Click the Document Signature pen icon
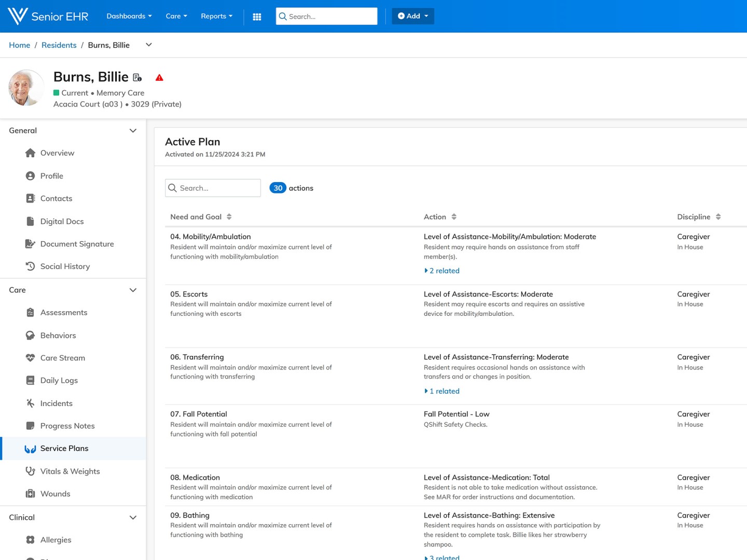The height and width of the screenshot is (560, 747). (31, 244)
